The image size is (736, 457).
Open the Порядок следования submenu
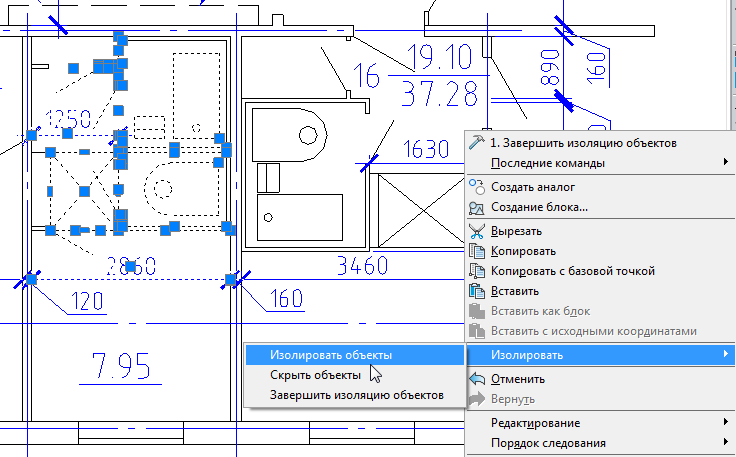[x=600, y=443]
